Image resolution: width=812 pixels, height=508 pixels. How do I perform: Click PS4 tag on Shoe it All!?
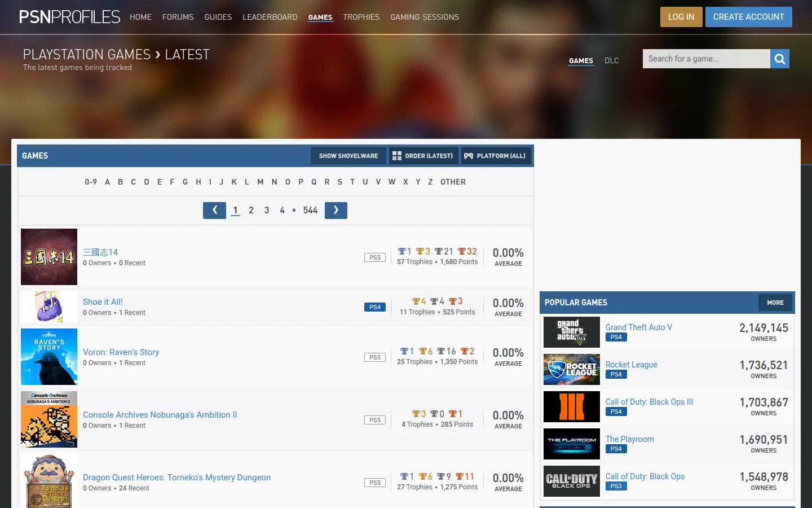375,307
